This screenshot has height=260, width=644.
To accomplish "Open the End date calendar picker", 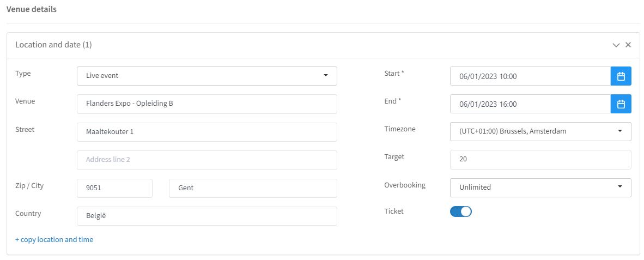I will [x=621, y=104].
